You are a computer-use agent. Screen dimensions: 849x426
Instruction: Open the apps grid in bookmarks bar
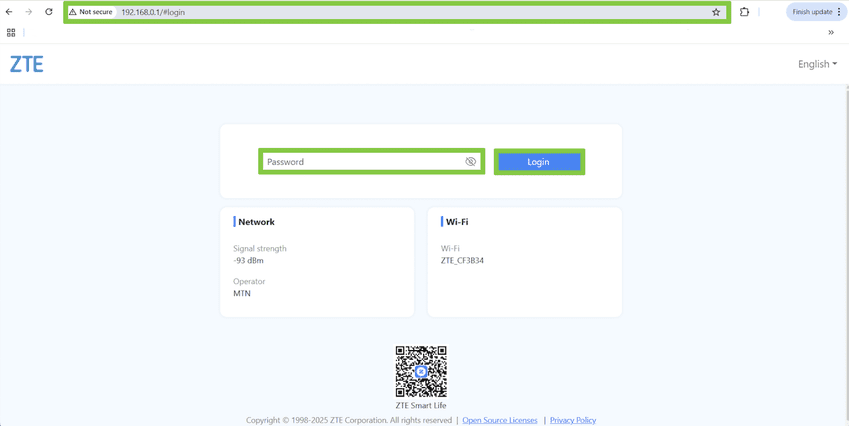(11, 32)
